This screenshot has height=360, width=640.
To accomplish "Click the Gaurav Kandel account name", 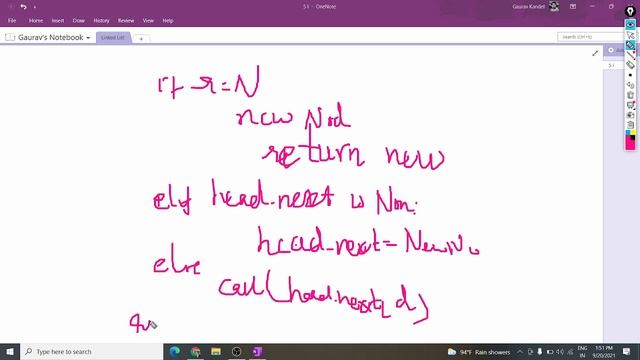I will coord(529,7).
